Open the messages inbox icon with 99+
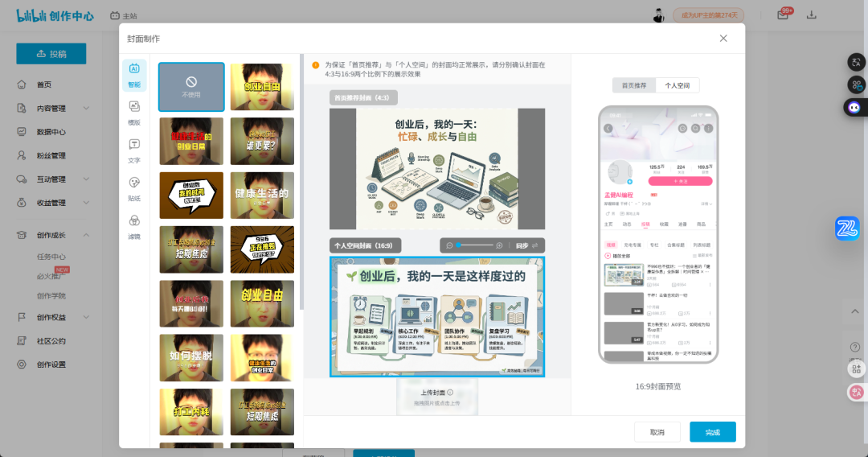 click(783, 15)
